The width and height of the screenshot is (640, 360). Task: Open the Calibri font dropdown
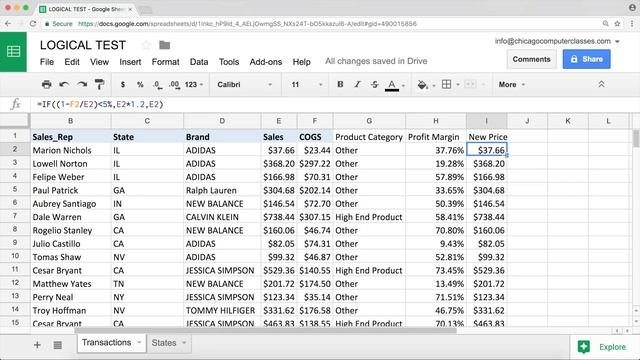pyautogui.click(x=244, y=84)
